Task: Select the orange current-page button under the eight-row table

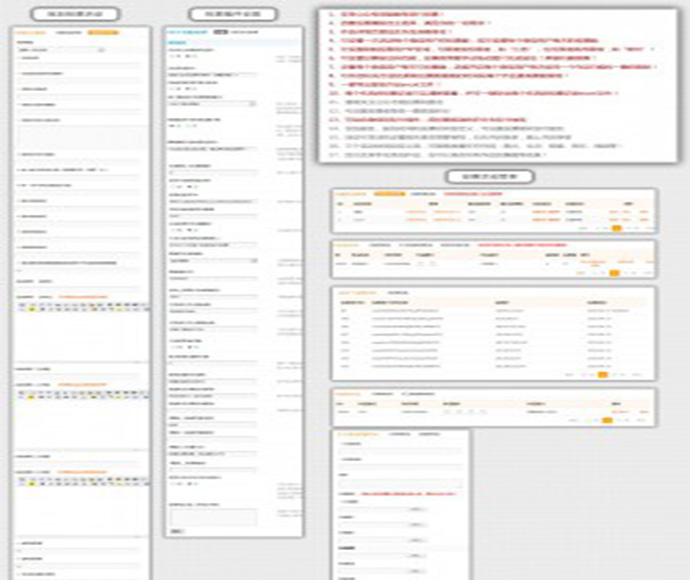Action: (603, 375)
